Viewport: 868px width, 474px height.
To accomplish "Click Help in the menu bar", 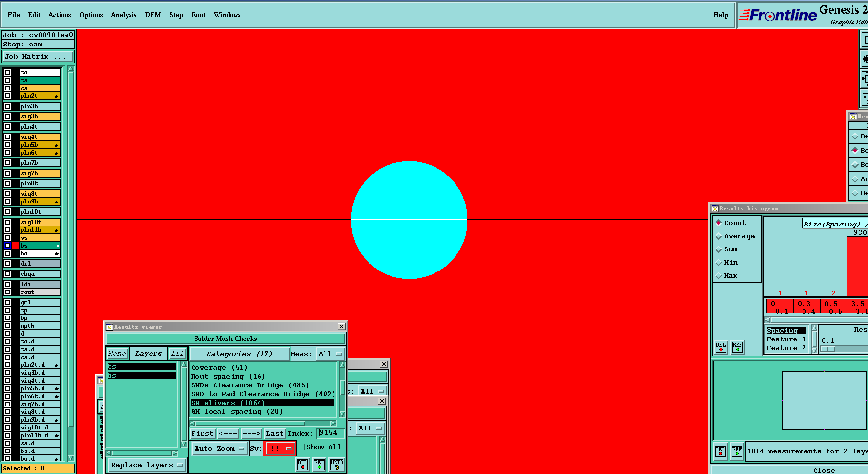I will click(x=721, y=15).
